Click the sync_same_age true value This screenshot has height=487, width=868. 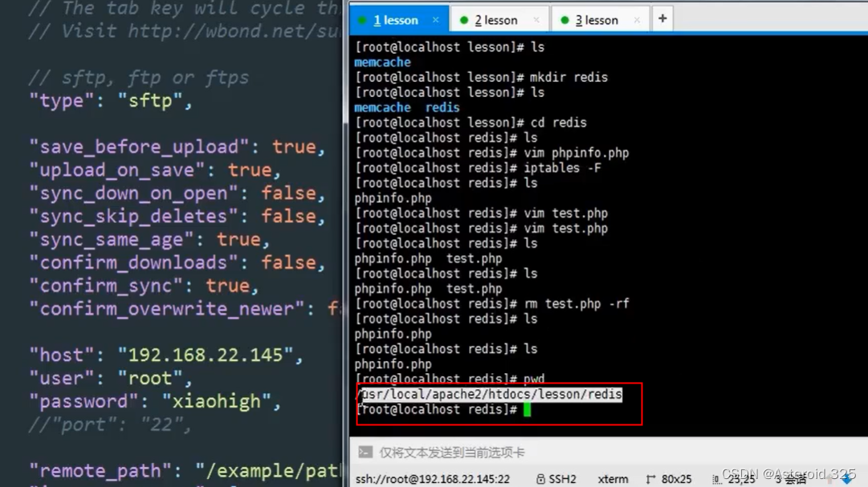[x=238, y=240]
